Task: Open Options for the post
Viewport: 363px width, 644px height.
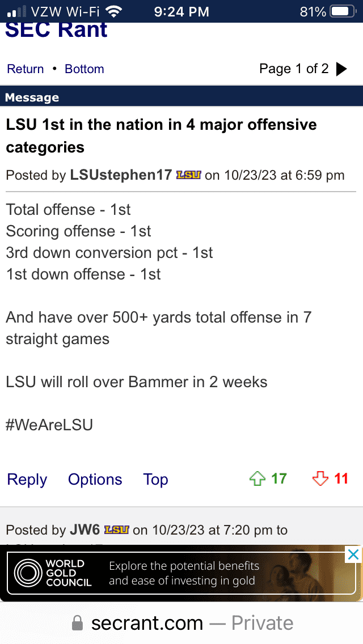Action: point(95,479)
